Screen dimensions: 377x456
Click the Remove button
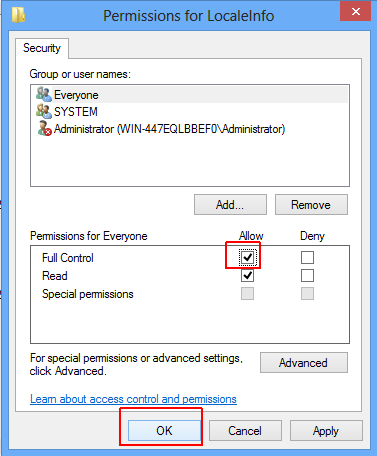click(x=311, y=205)
